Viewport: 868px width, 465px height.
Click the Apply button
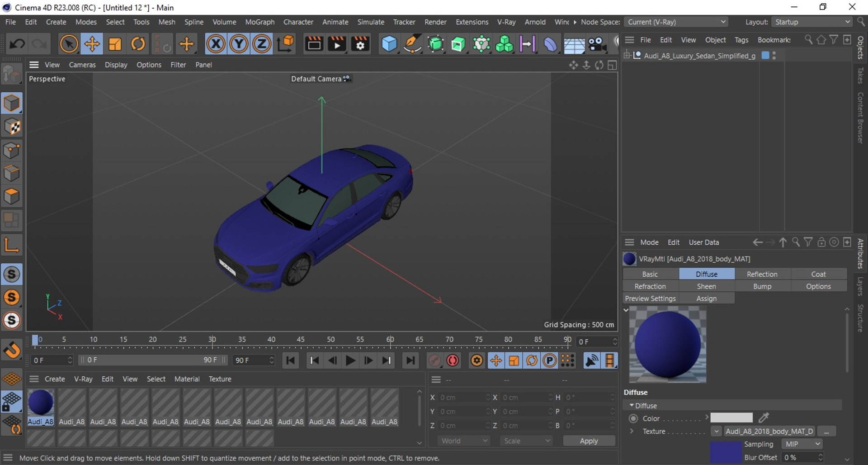[x=589, y=441]
